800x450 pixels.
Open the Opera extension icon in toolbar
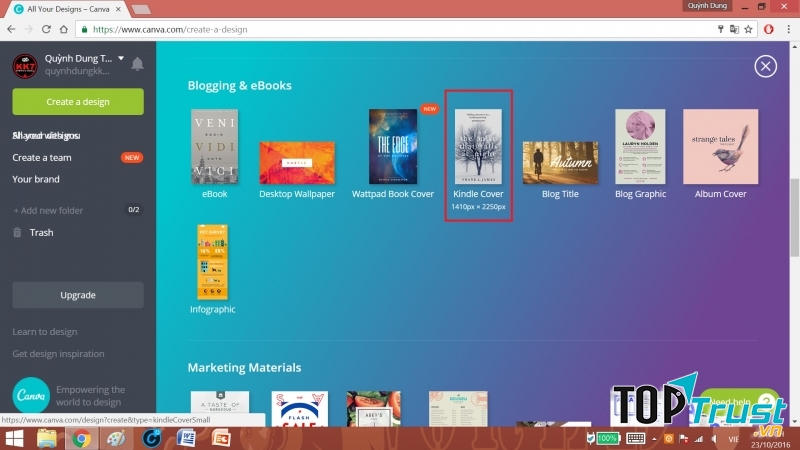pyautogui.click(x=769, y=30)
